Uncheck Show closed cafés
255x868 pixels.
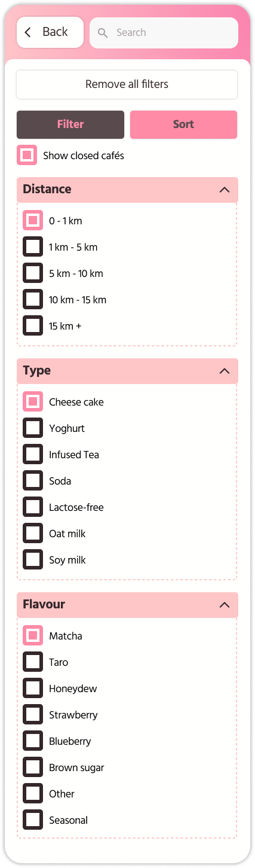click(27, 156)
